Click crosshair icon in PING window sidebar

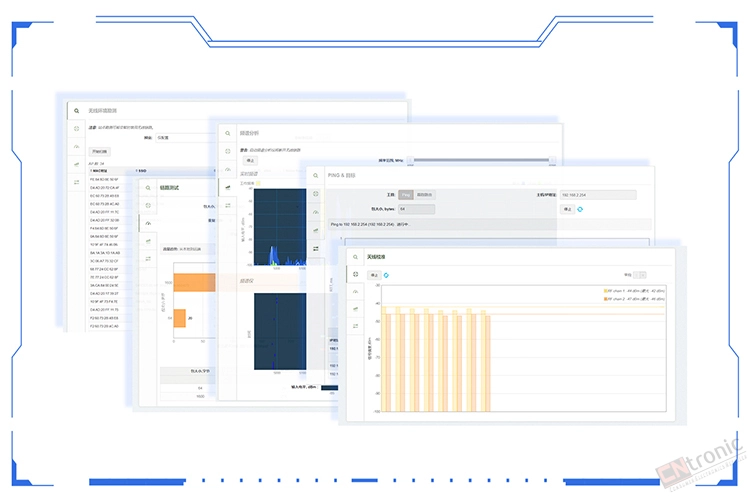pos(316,194)
